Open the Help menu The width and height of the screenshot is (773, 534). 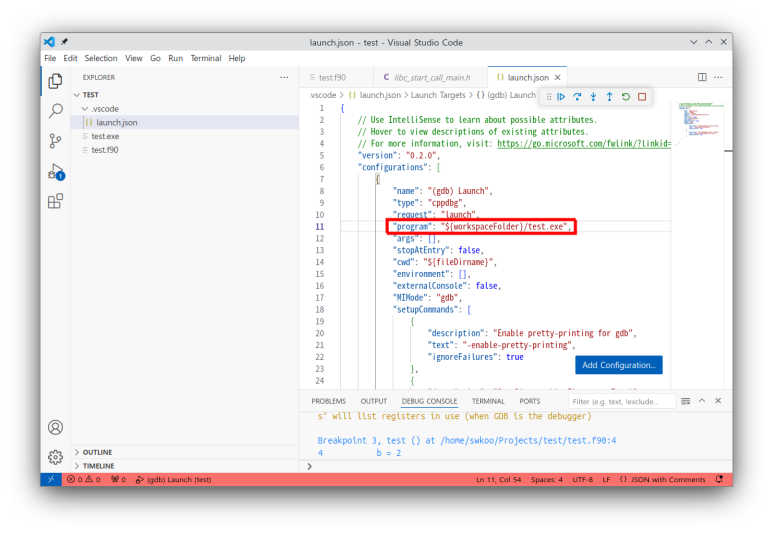click(237, 58)
